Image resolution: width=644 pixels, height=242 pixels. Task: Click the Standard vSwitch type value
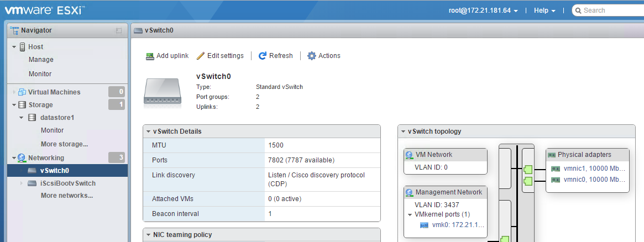tap(279, 87)
